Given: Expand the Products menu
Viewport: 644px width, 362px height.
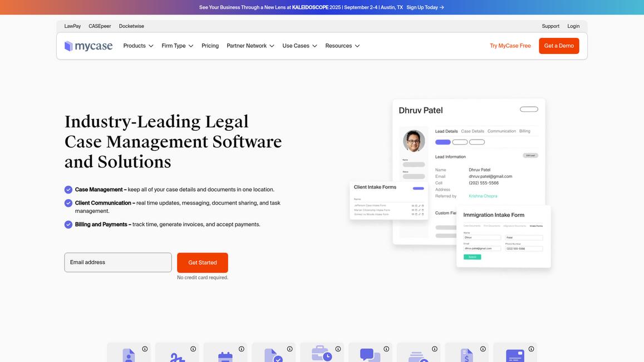Looking at the screenshot, I should [x=139, y=46].
